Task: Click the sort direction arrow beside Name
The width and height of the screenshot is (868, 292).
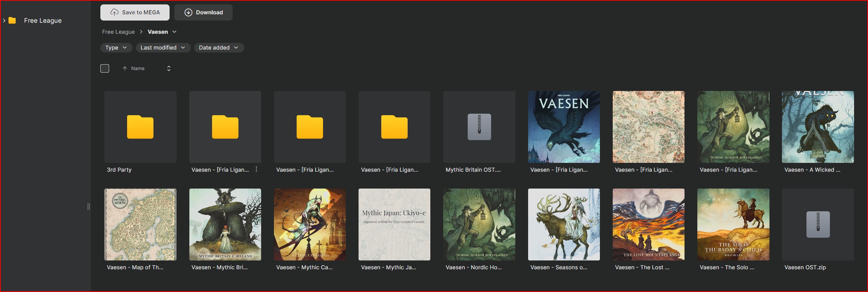Action: coord(125,69)
